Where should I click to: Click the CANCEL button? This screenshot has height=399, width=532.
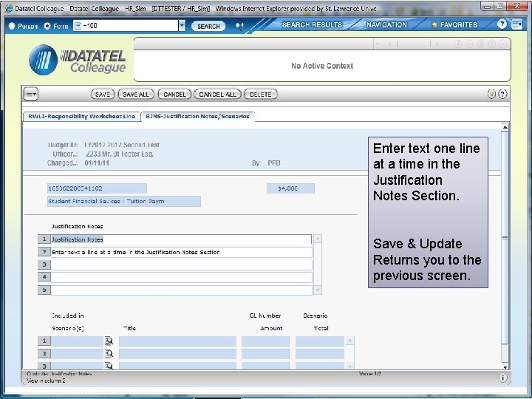tap(174, 95)
